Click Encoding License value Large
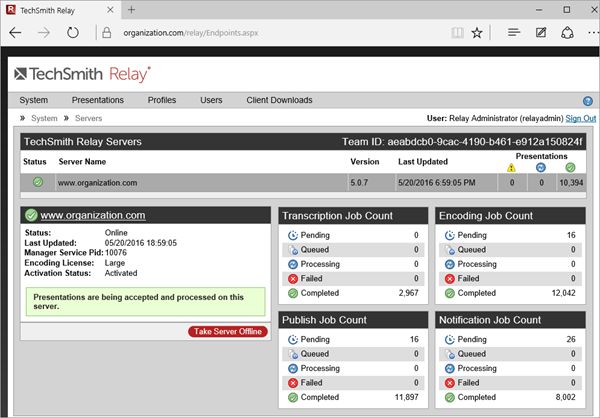The image size is (600, 418). pos(115,263)
